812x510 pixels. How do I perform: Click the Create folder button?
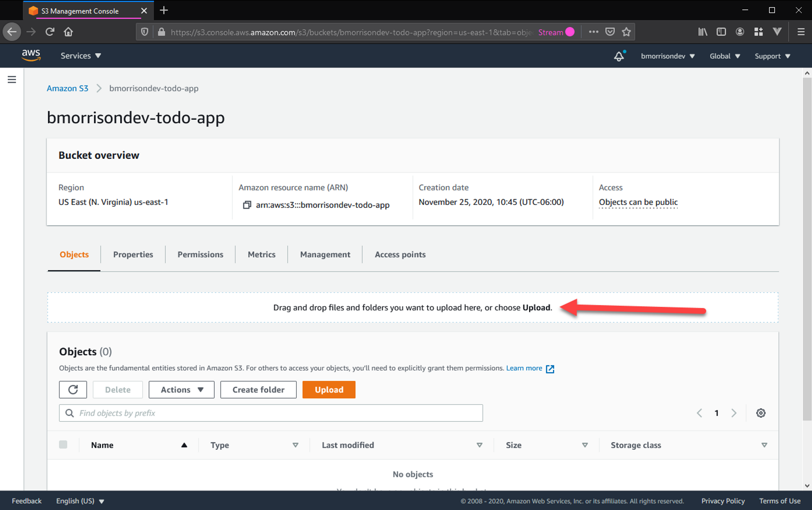259,390
